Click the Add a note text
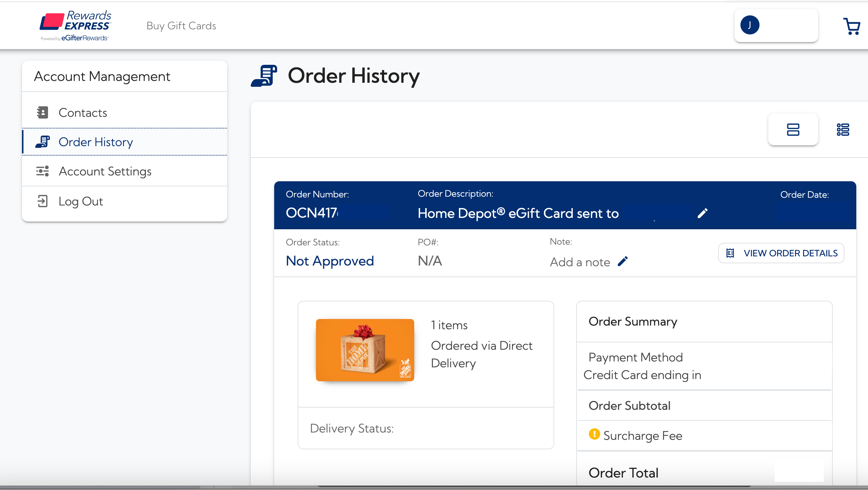 (580, 262)
